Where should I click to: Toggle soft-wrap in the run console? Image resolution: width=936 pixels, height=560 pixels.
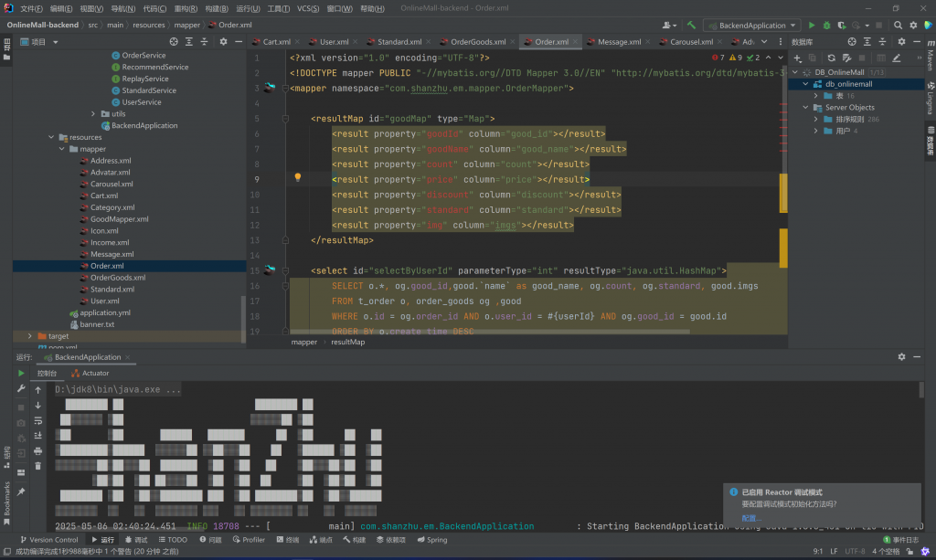[x=37, y=420]
